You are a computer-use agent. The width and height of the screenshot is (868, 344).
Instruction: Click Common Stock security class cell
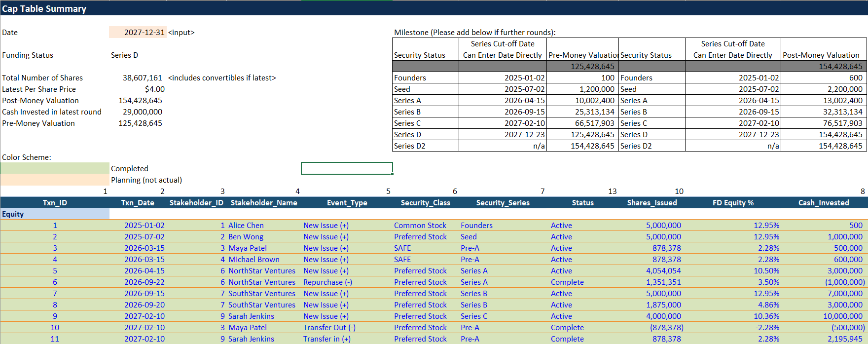tap(425, 226)
